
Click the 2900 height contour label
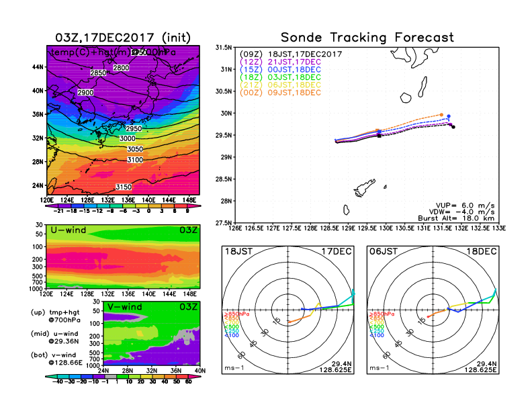click(x=85, y=93)
